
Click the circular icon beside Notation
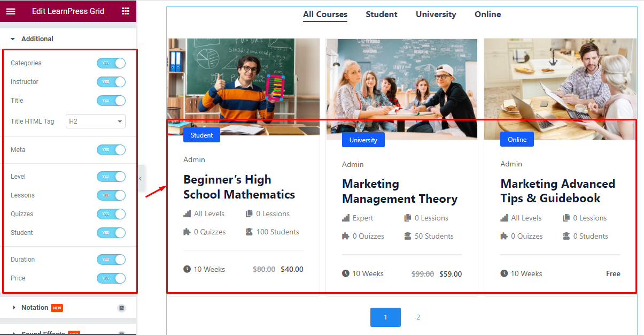(x=122, y=308)
